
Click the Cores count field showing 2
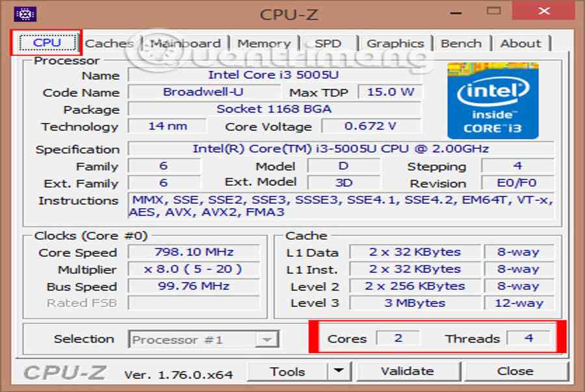tap(398, 338)
